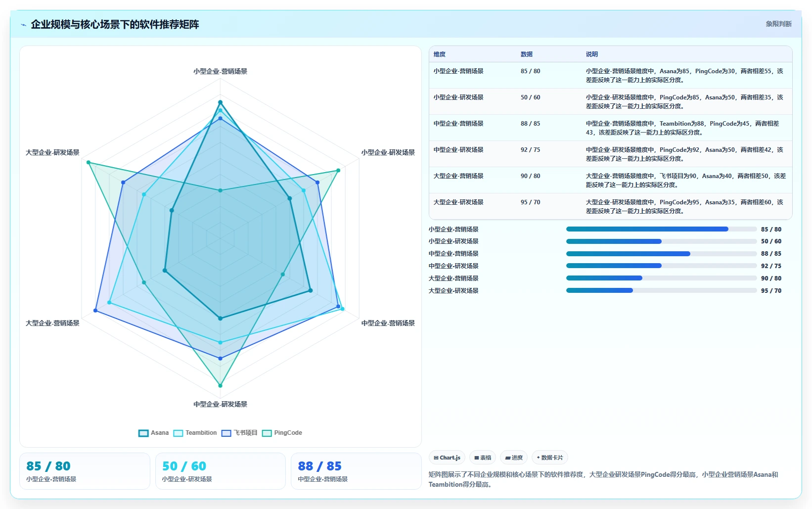The width and height of the screenshot is (812, 509).
Task: Click PingCode's data point on 中型企业-研发场景 axis
Action: (x=221, y=385)
